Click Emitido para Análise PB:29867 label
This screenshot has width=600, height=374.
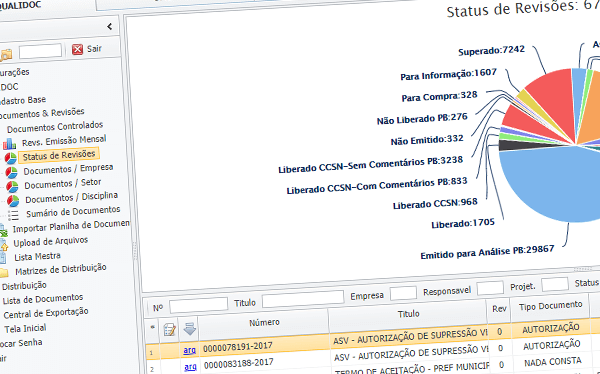coord(487,252)
